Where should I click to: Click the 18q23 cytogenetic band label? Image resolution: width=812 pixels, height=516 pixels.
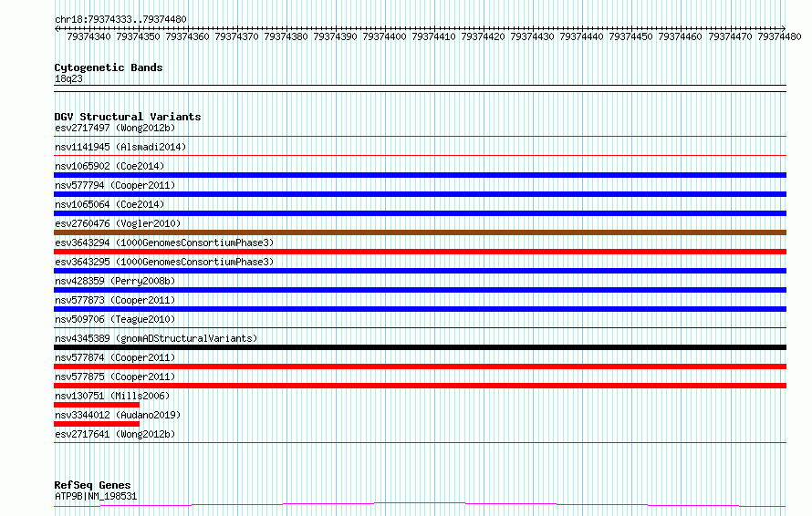(x=68, y=78)
